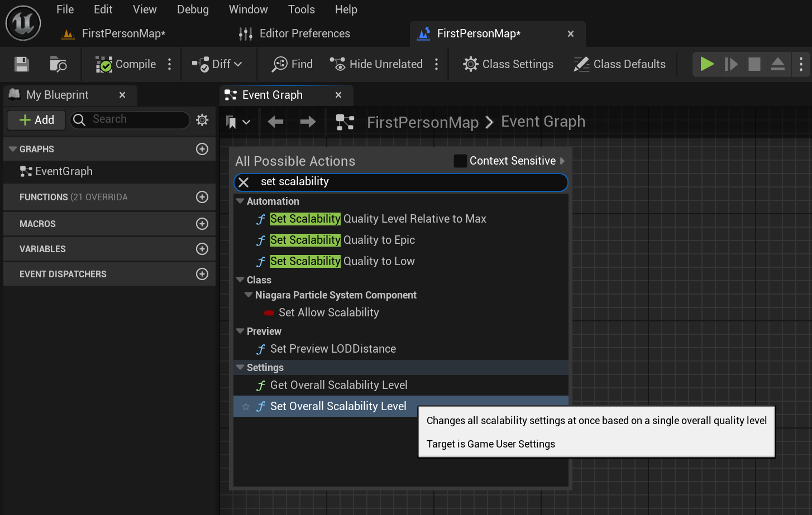Enable the Context Sensitive checkbox

click(x=460, y=161)
